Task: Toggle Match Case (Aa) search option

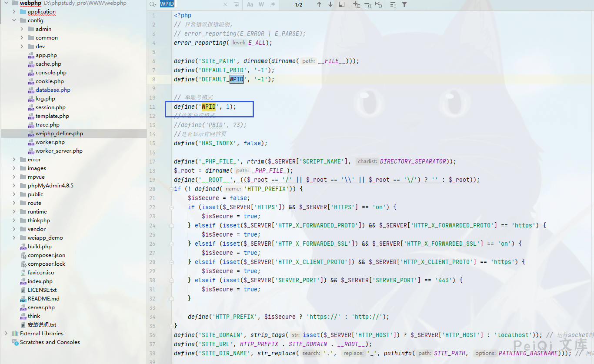Action: click(x=250, y=4)
